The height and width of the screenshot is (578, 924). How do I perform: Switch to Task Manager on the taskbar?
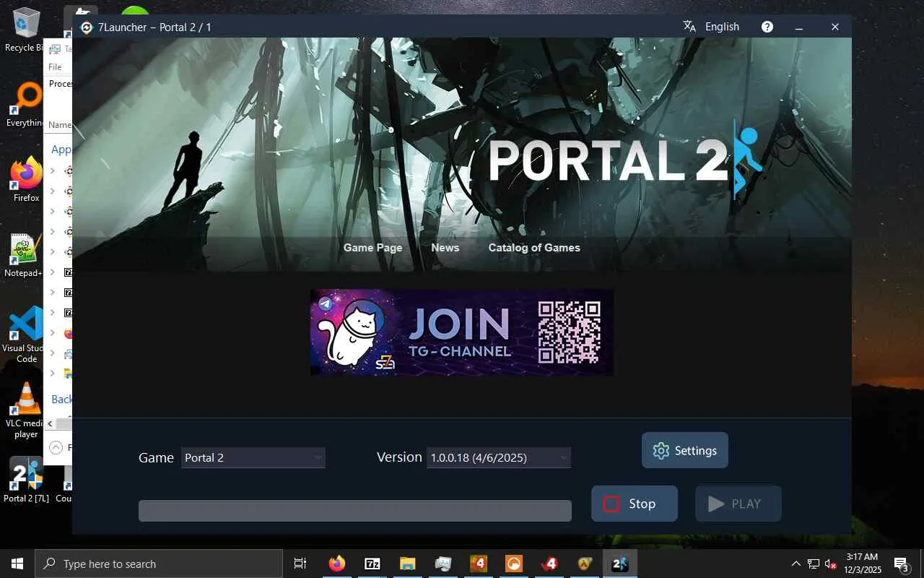pyautogui.click(x=443, y=564)
